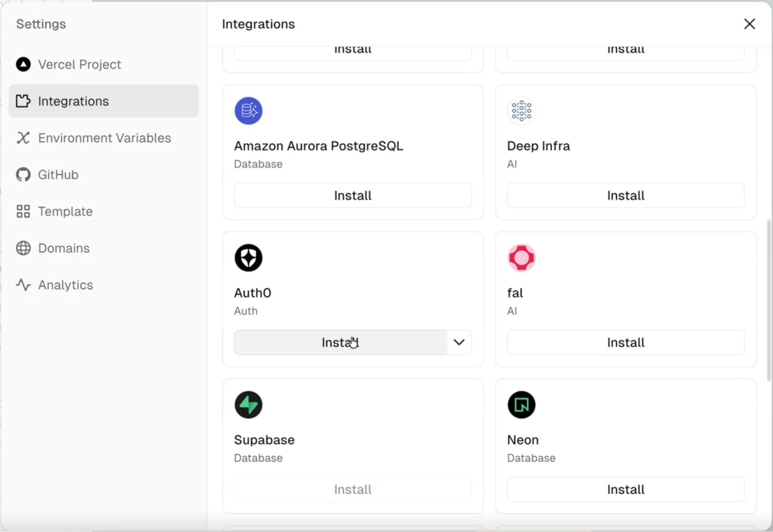Click the Amazon Aurora PostgreSQL title
773x532 pixels.
point(318,146)
